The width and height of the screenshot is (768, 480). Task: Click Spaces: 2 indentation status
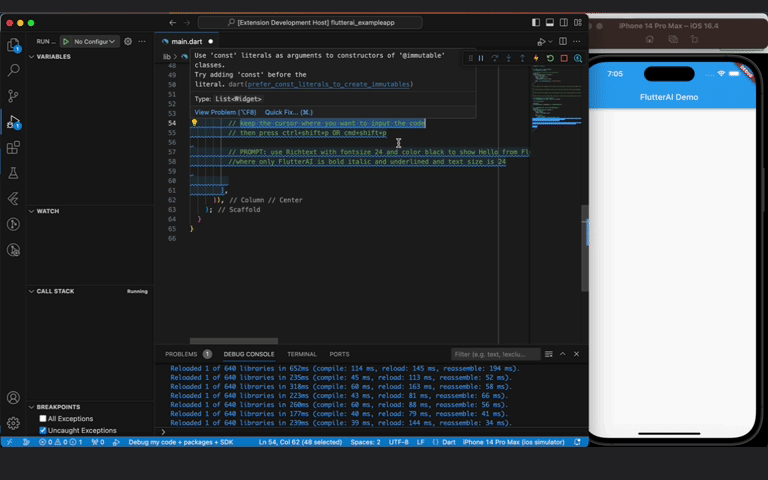pyautogui.click(x=365, y=442)
